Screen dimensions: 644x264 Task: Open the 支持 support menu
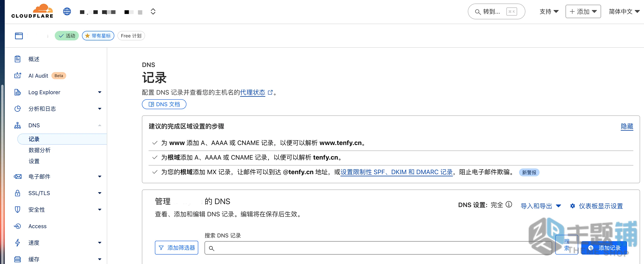click(x=549, y=11)
